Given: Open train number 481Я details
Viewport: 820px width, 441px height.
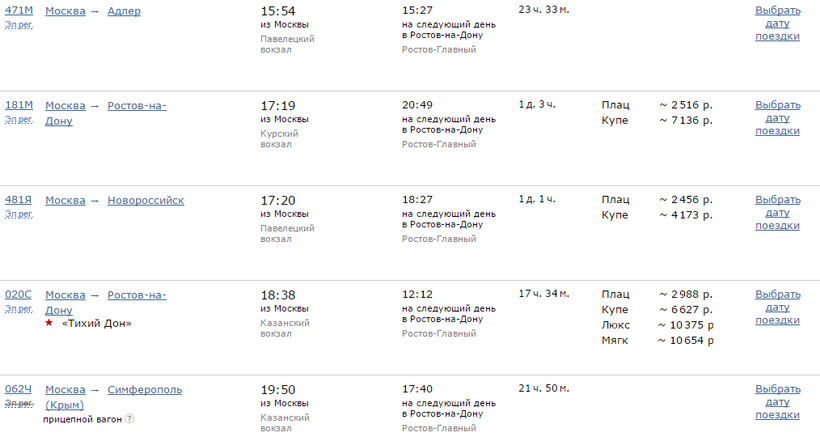Looking at the screenshot, I should point(19,200).
